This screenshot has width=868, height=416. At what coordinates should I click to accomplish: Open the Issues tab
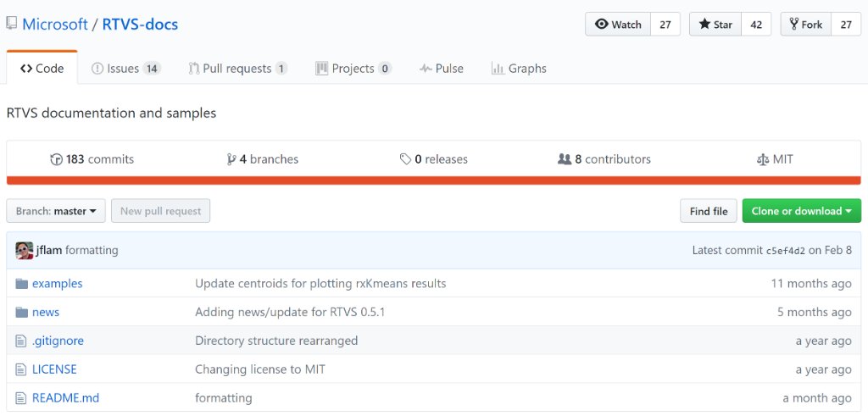(125, 69)
